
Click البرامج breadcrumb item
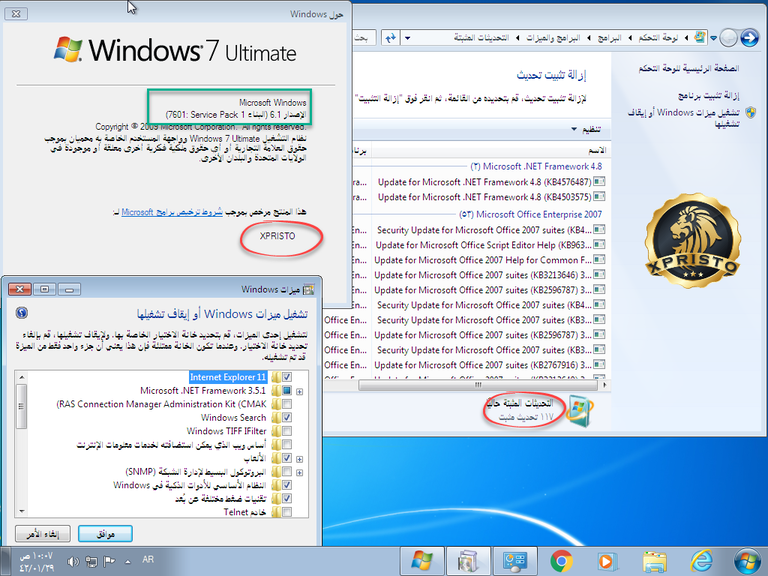pos(609,38)
